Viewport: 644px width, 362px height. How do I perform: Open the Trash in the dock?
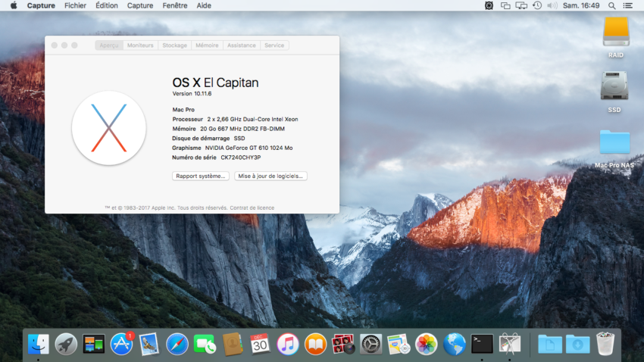point(605,344)
